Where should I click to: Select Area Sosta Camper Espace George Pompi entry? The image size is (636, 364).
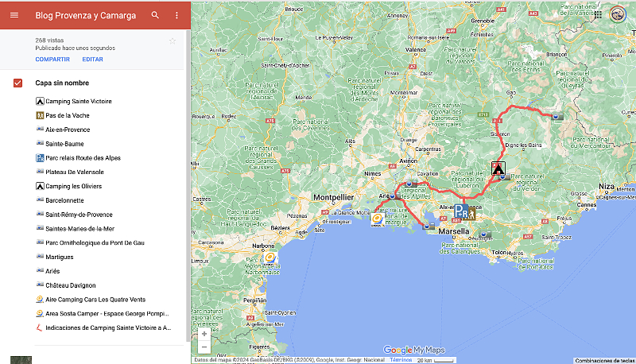(x=107, y=314)
